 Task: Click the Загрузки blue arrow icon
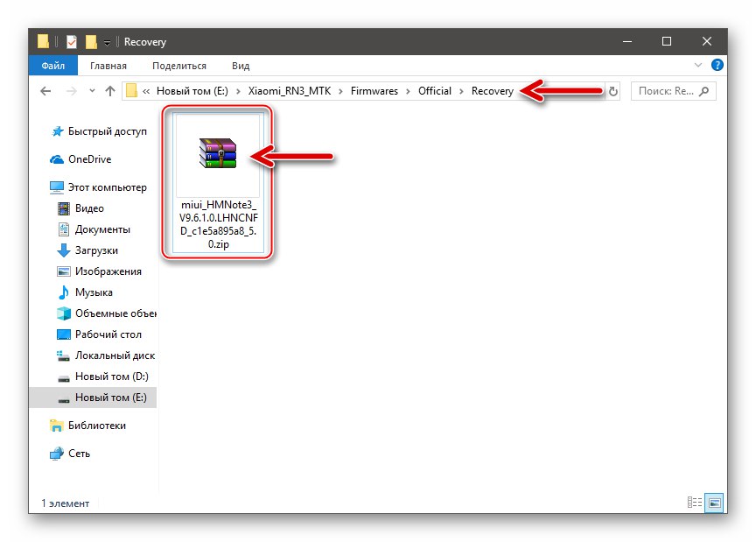(x=64, y=250)
